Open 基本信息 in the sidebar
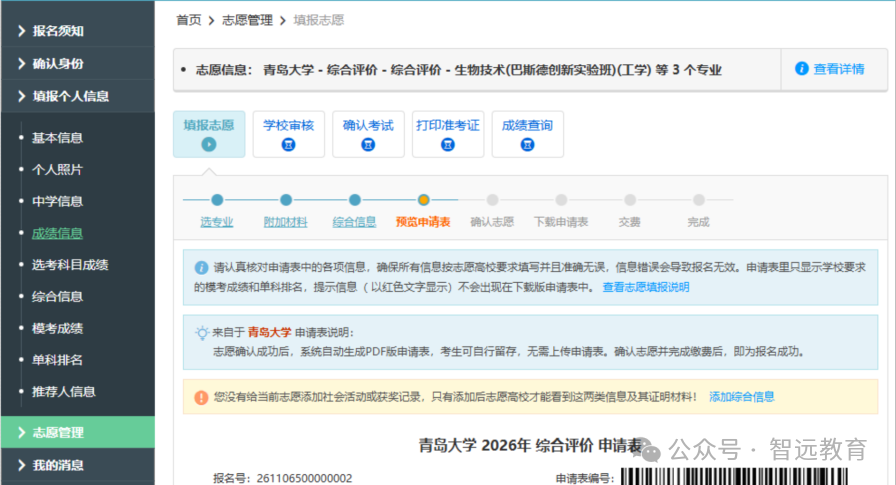Image resolution: width=896 pixels, height=485 pixels. 57,138
